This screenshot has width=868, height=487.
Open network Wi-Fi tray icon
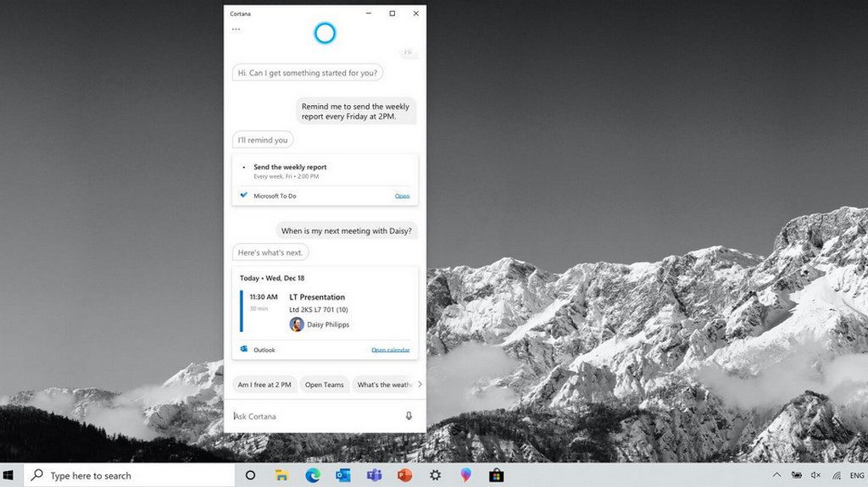tap(837, 475)
